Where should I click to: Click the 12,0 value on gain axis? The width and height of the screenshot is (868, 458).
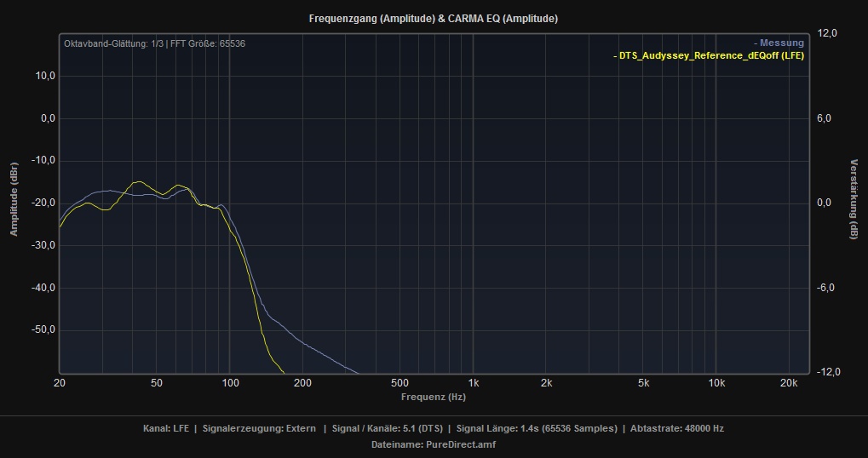[x=828, y=33]
